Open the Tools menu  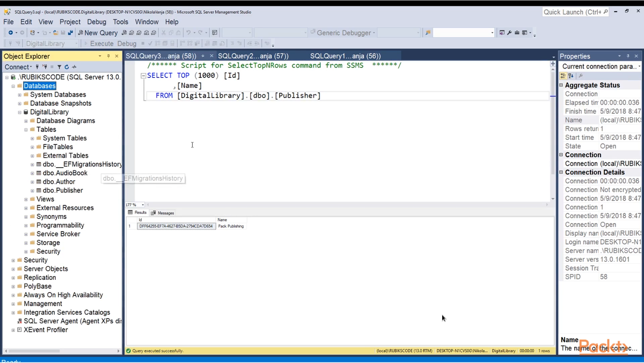pyautogui.click(x=121, y=22)
